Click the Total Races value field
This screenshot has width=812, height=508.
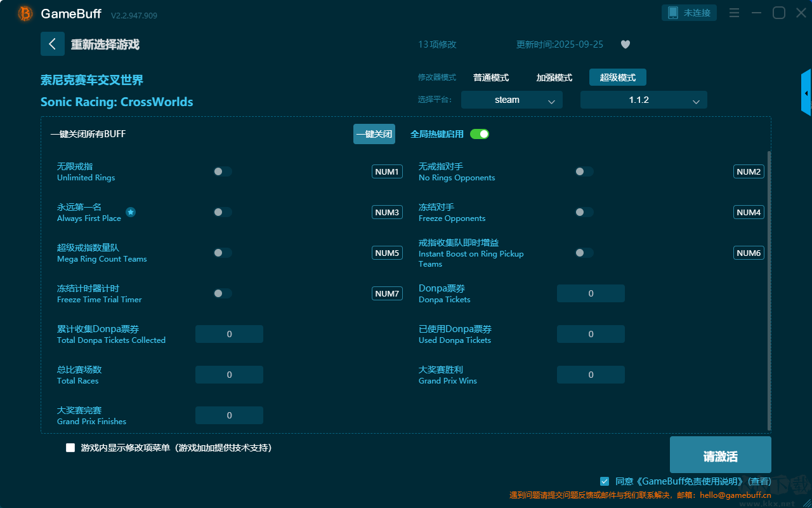pos(229,375)
